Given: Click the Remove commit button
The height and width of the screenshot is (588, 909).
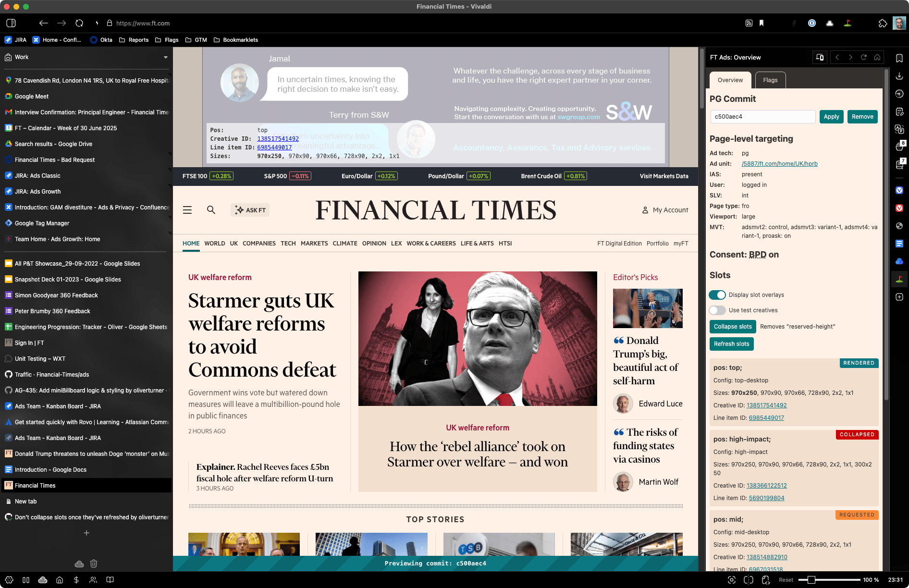Looking at the screenshot, I should (x=862, y=117).
